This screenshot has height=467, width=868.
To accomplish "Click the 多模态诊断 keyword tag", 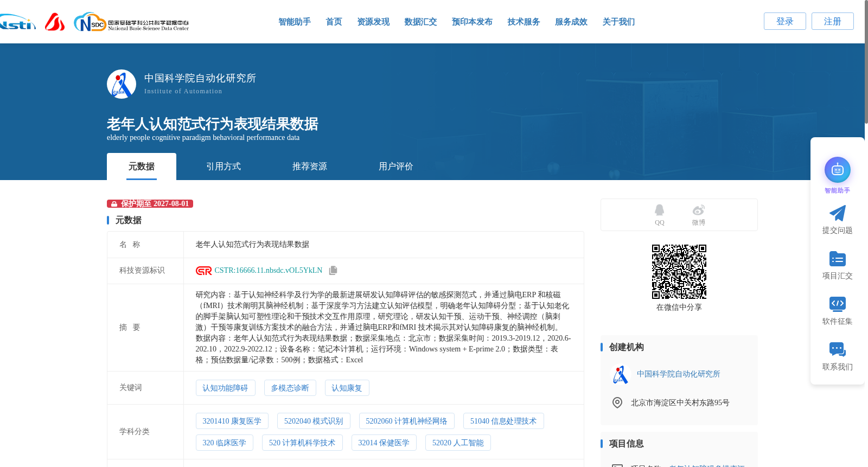I will coord(290,388).
